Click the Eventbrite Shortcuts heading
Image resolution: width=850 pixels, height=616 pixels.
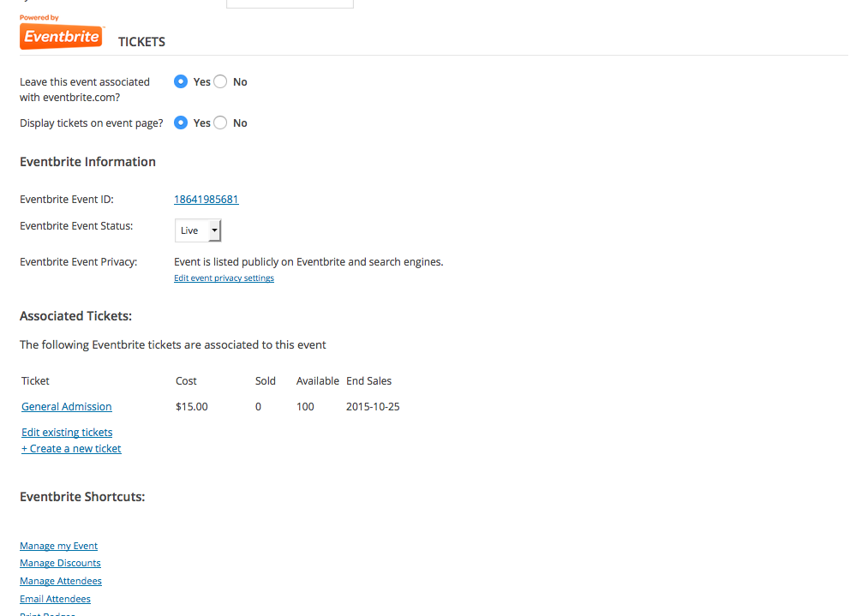coord(82,497)
